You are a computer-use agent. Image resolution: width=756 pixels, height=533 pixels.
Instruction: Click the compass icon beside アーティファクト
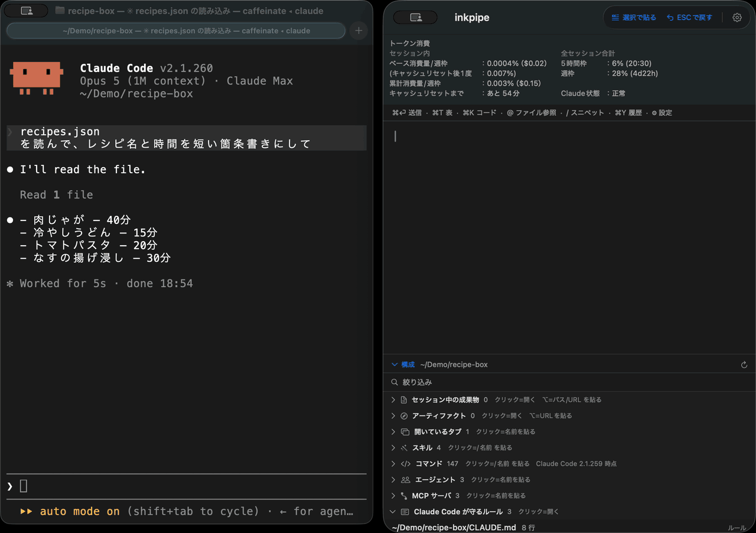point(404,416)
